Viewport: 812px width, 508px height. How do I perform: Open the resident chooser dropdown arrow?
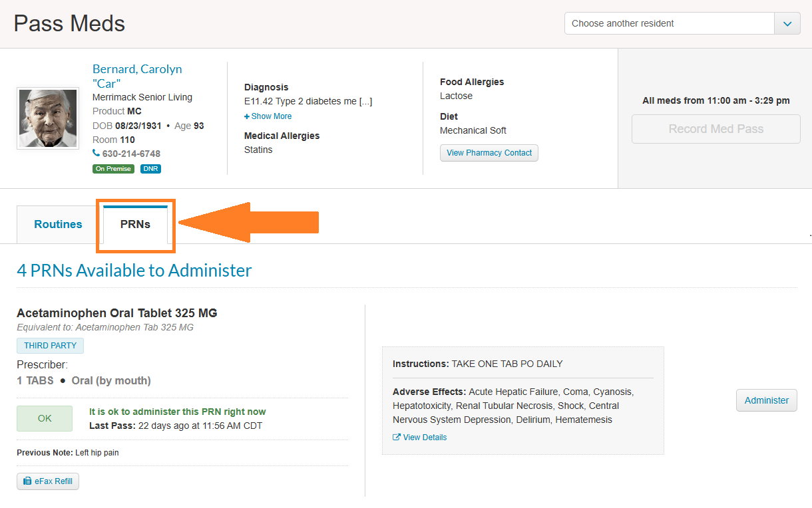click(787, 23)
